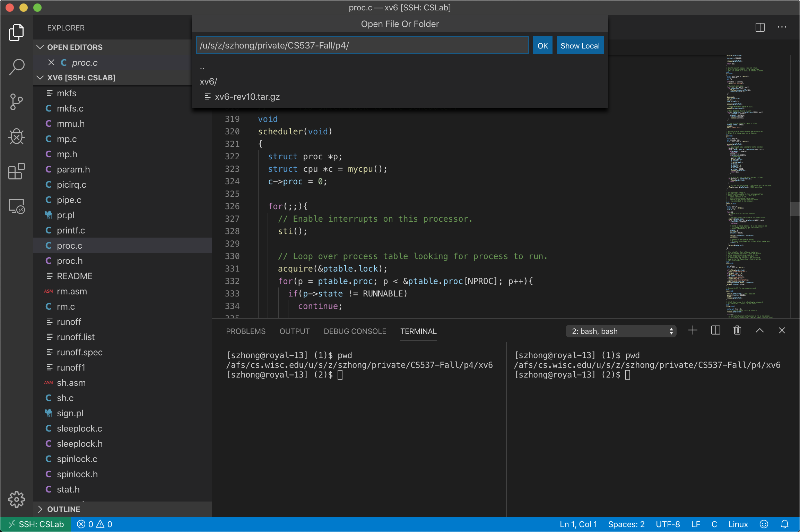Create a new terminal with plus icon
Viewport: 800px width, 532px height.
pos(693,330)
